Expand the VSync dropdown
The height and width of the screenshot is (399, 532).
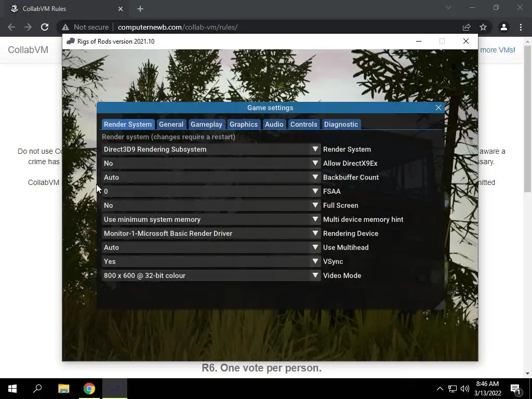211,262
